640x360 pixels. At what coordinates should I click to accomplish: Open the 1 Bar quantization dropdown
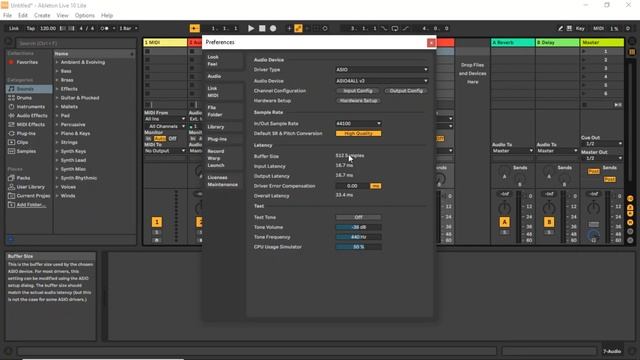[128, 29]
